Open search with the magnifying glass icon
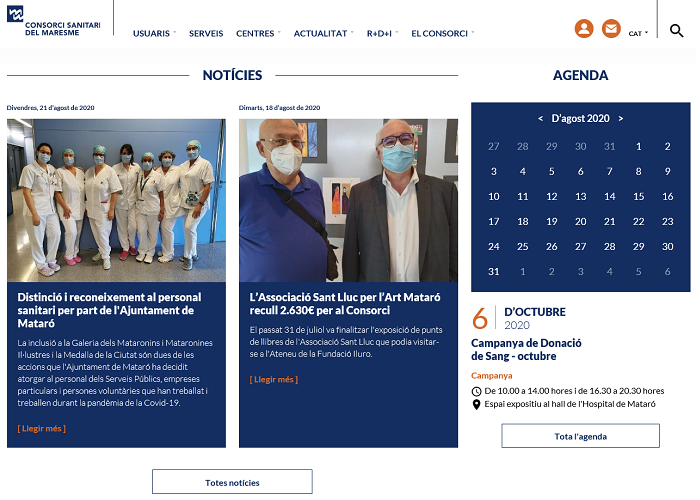 [x=676, y=31]
